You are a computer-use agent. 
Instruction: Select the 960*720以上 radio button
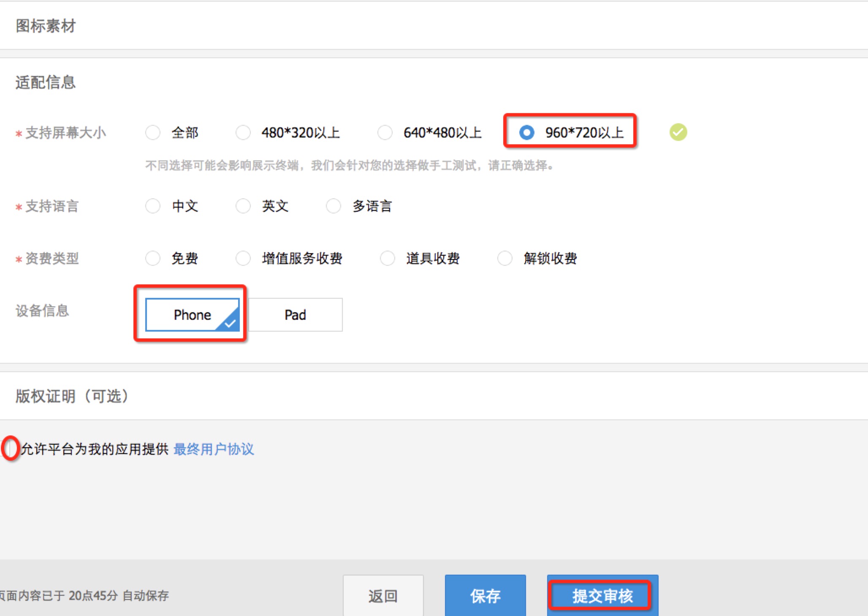(x=526, y=132)
